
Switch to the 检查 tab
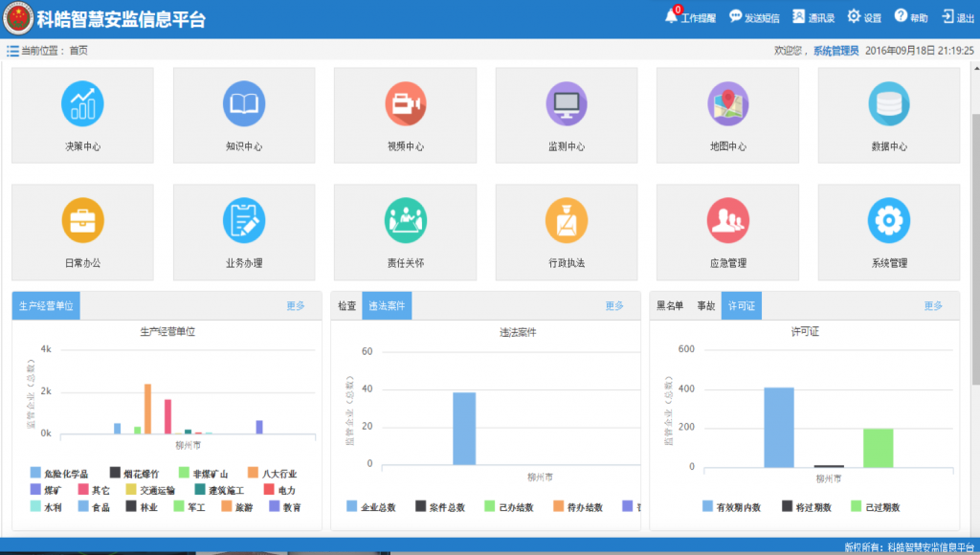[x=346, y=306]
